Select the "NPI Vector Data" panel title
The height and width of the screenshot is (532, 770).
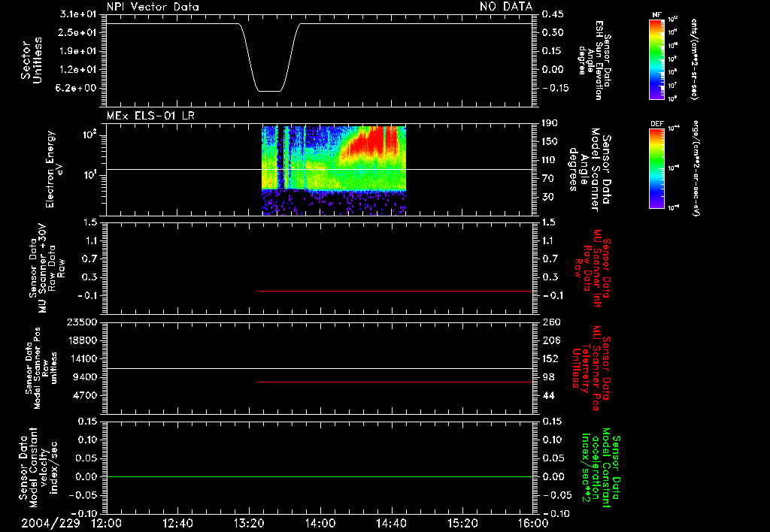(153, 7)
